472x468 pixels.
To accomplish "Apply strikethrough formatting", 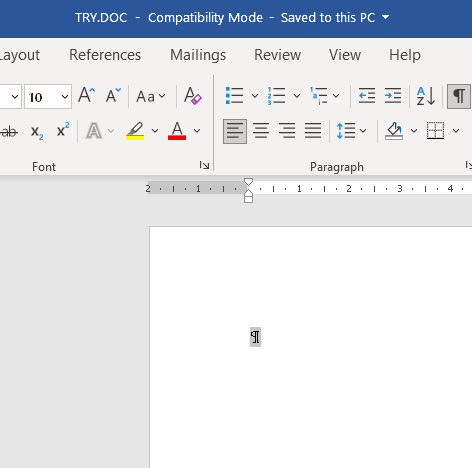I will (x=9, y=131).
